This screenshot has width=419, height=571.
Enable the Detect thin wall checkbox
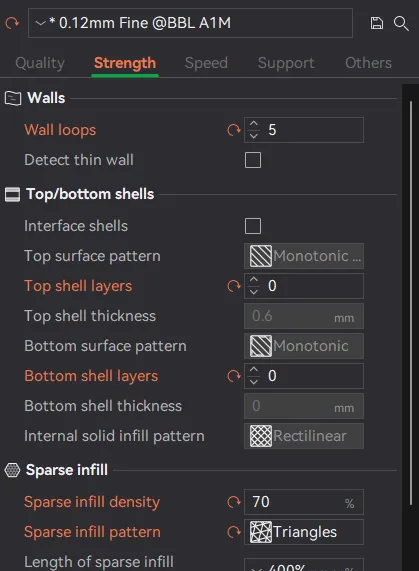[x=253, y=160]
